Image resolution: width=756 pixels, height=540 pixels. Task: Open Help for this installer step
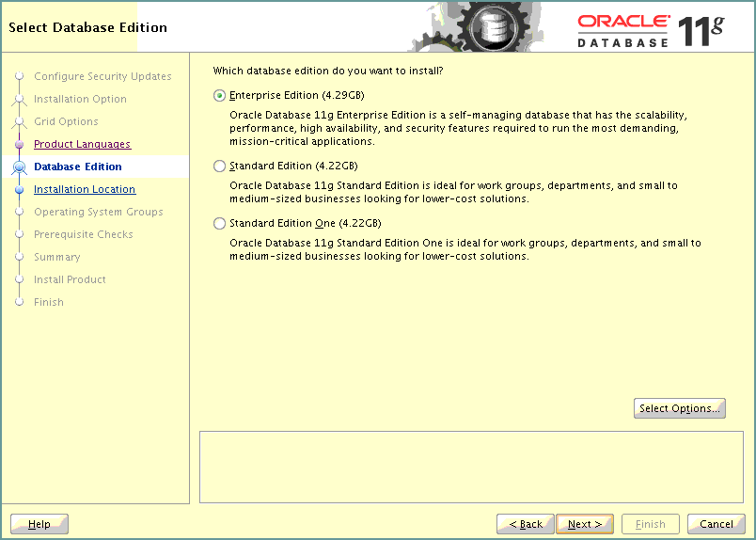point(39,524)
